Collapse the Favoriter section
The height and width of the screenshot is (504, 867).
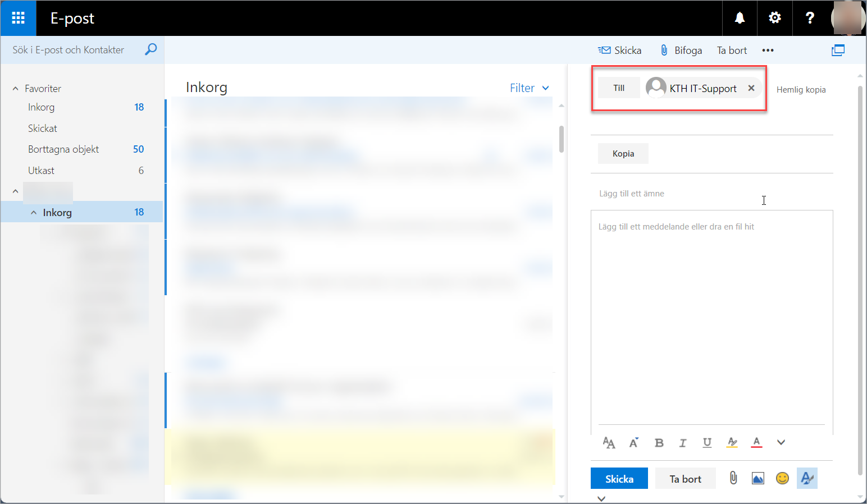point(16,89)
